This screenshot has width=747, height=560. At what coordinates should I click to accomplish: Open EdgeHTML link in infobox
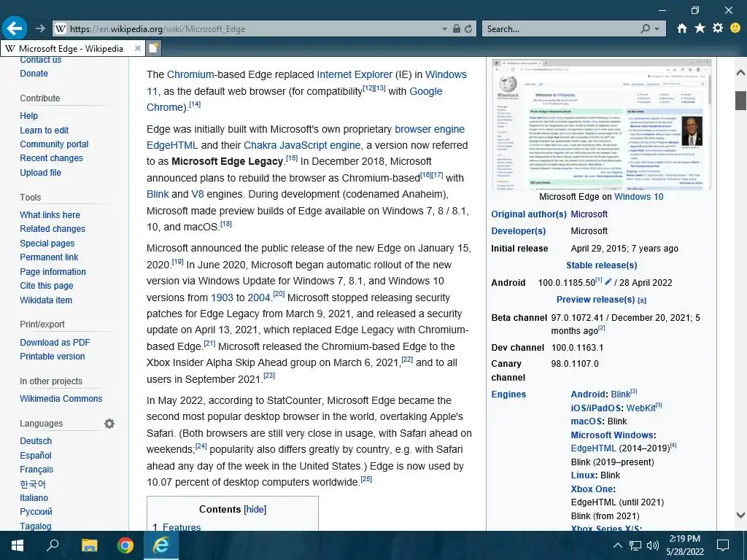[593, 448]
